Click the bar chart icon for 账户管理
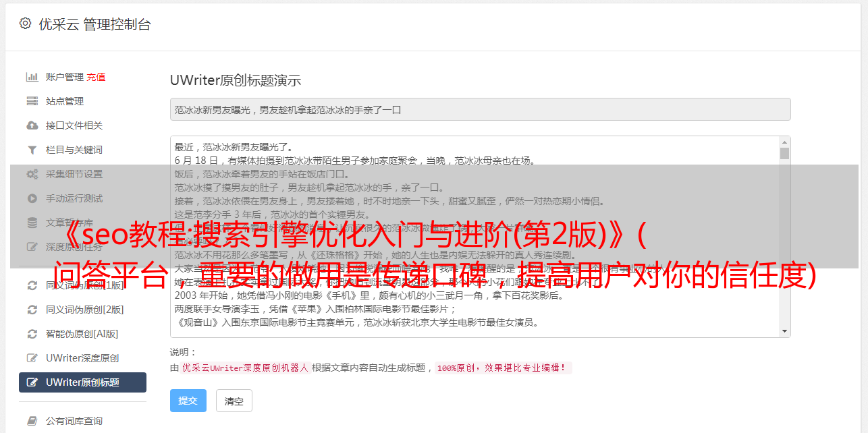 pos(32,77)
